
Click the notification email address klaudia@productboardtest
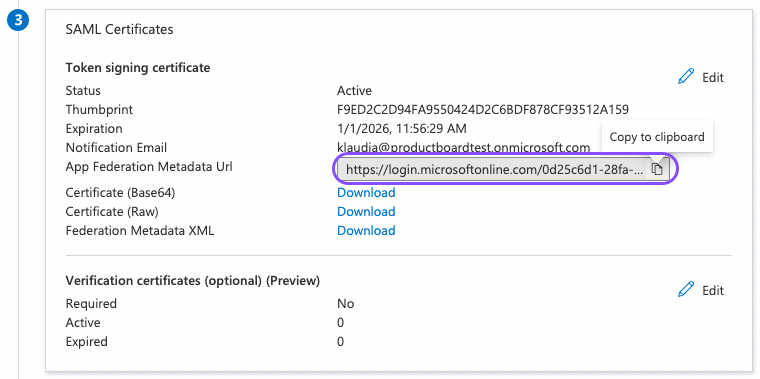click(x=463, y=147)
